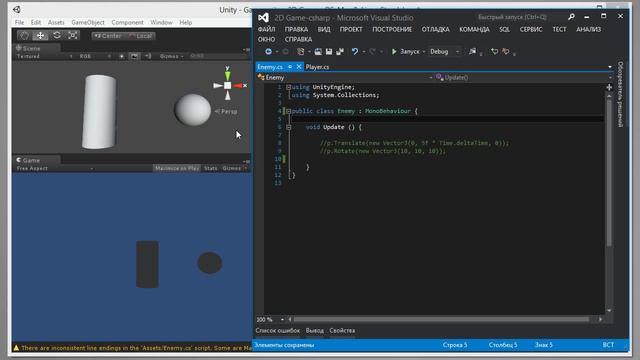Click the center cube of scene gizmo

pos(228,85)
